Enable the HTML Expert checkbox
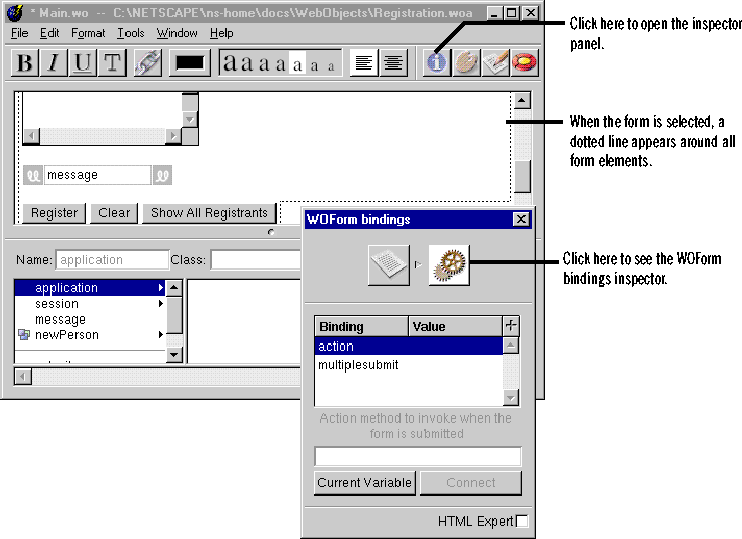 521,521
